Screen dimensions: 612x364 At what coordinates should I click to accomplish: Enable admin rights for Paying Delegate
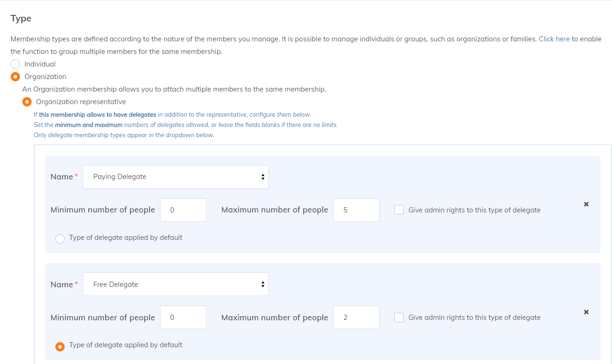399,210
